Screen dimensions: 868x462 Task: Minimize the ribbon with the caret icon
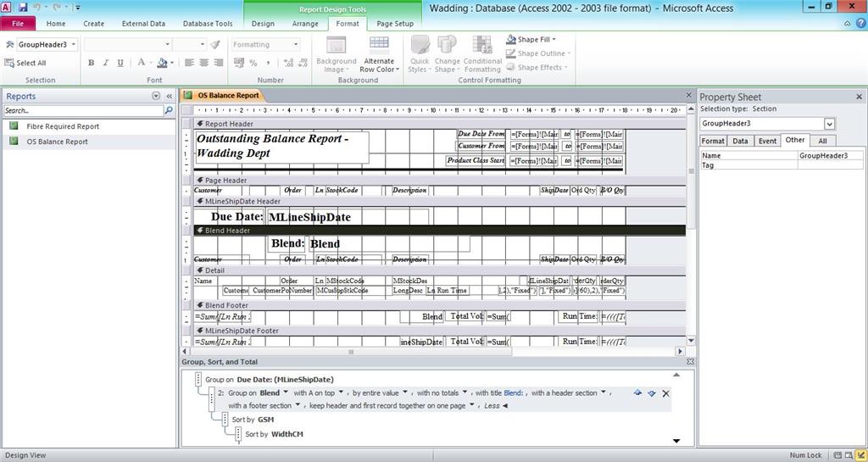(848, 23)
